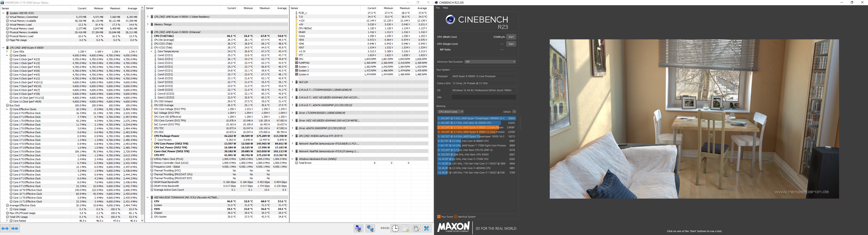Image resolution: width=868 pixels, height=235 pixels.
Task: Expand the NUC126 sensor group
Action: (x=292, y=82)
